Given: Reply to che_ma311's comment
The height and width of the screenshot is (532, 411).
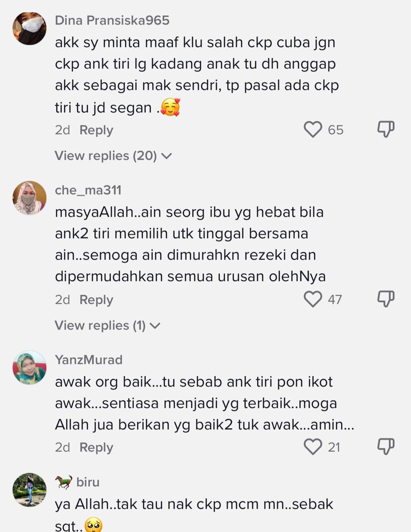Looking at the screenshot, I should [x=96, y=300].
